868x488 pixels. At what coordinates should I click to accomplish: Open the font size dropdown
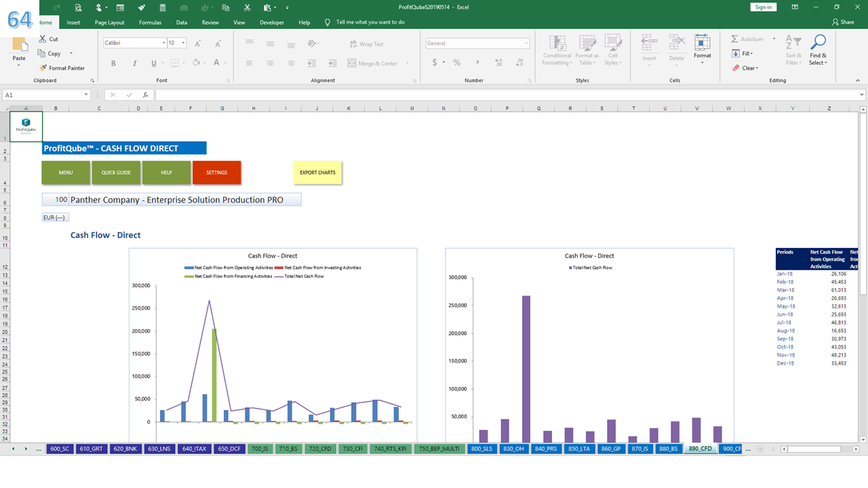pos(184,43)
